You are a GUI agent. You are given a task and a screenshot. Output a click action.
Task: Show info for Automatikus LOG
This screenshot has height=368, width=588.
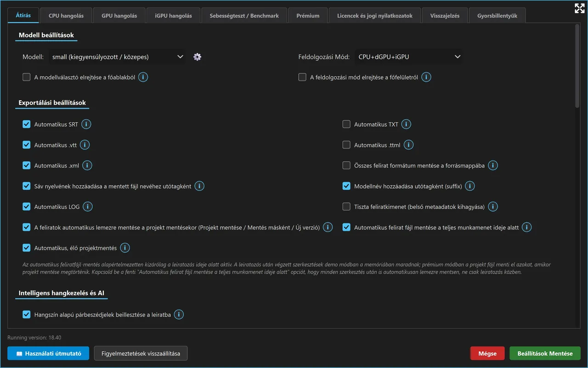88,207
